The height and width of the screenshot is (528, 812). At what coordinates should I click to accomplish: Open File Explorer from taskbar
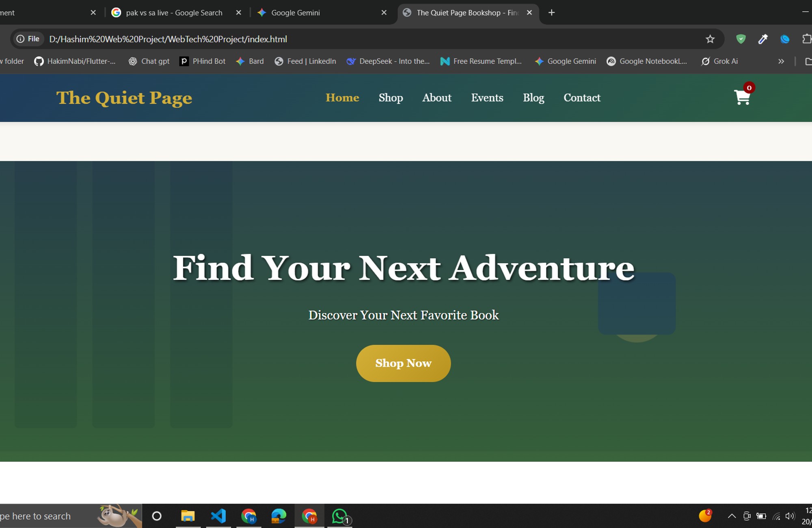click(188, 516)
